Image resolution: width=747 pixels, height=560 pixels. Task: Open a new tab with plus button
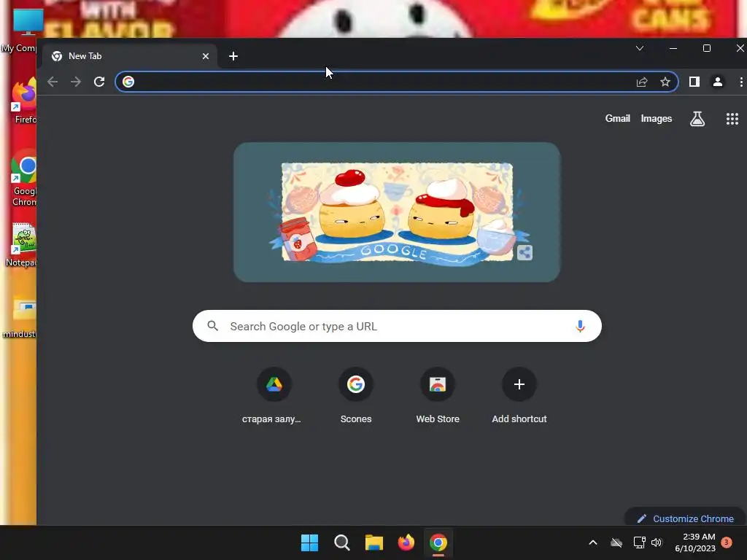pos(233,56)
